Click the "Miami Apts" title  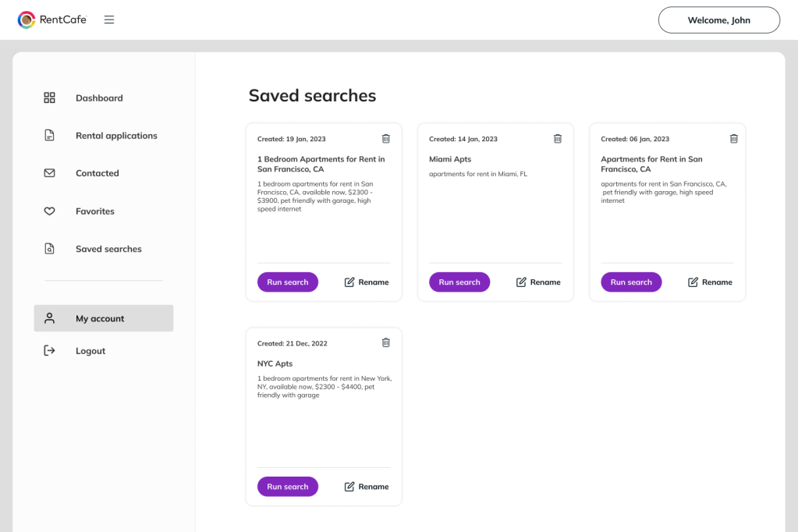pos(450,159)
